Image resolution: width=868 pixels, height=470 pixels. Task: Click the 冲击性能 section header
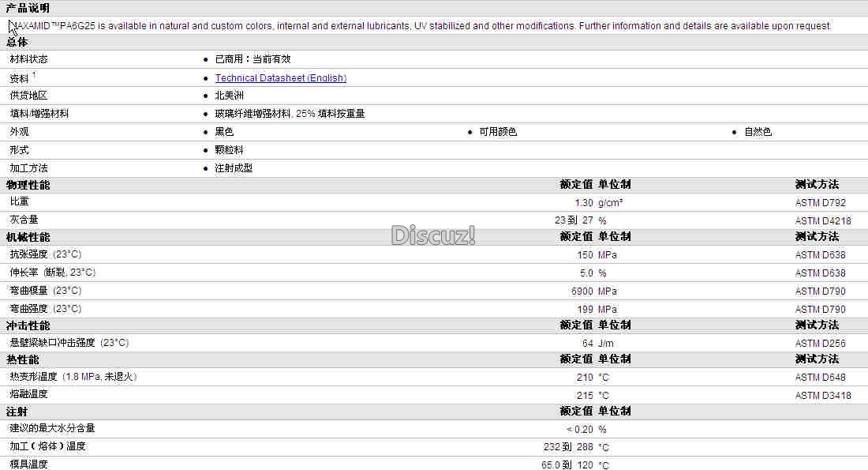click(28, 326)
